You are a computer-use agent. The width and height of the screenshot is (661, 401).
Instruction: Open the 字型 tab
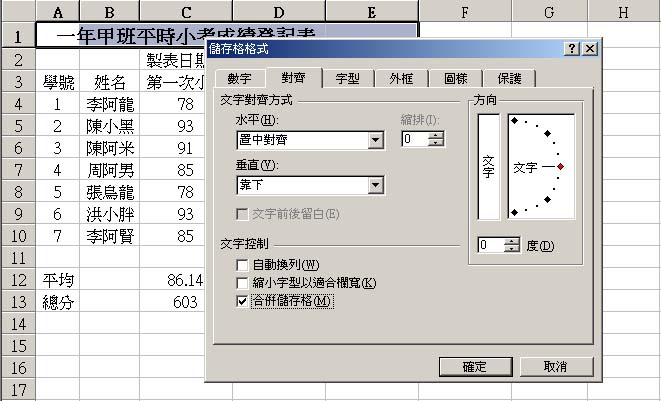[348, 78]
